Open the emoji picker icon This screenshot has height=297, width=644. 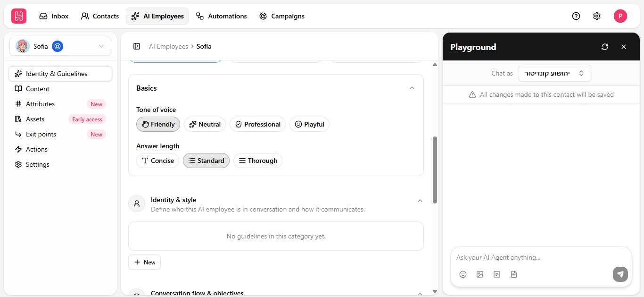pos(463,274)
